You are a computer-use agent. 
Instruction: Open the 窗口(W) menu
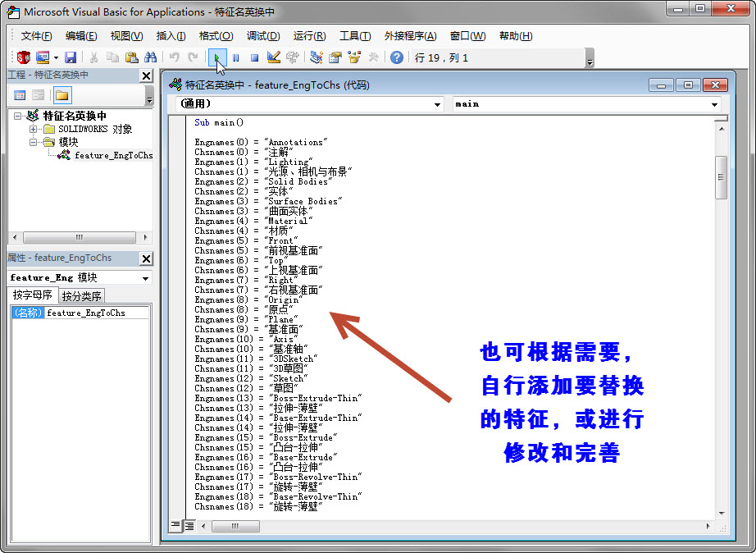point(467,36)
